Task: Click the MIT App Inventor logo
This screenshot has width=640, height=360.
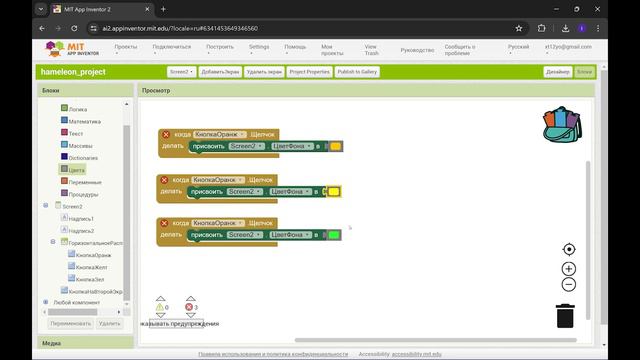Action: (x=72, y=49)
